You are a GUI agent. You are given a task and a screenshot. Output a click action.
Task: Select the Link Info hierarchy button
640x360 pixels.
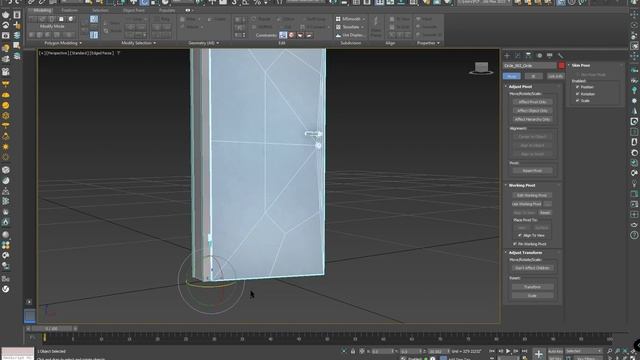[x=555, y=76]
